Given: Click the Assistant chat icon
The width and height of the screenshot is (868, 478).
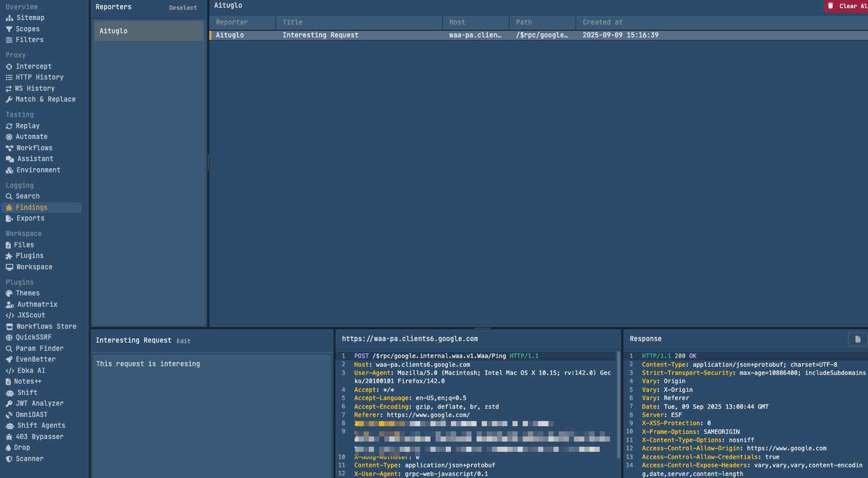Looking at the screenshot, I should (x=10, y=159).
